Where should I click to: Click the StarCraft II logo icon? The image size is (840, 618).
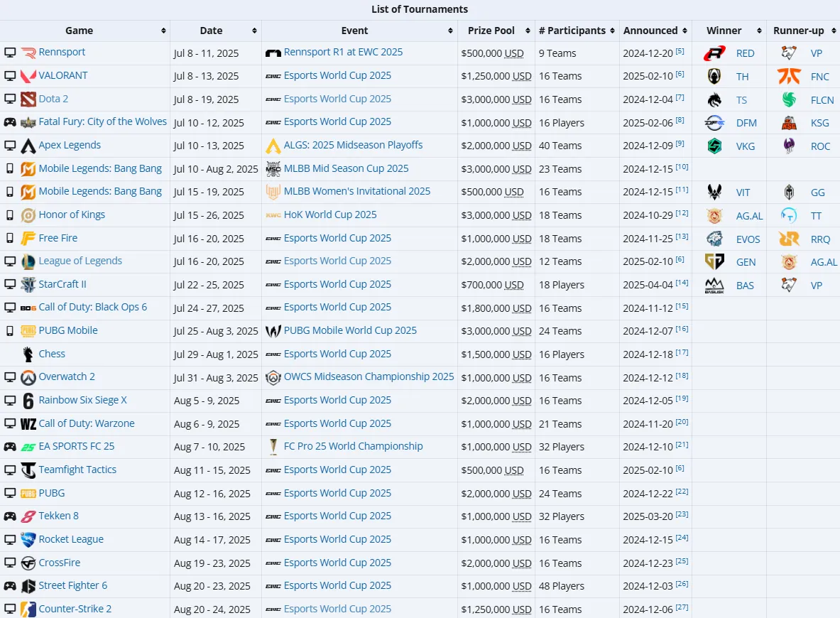28,285
